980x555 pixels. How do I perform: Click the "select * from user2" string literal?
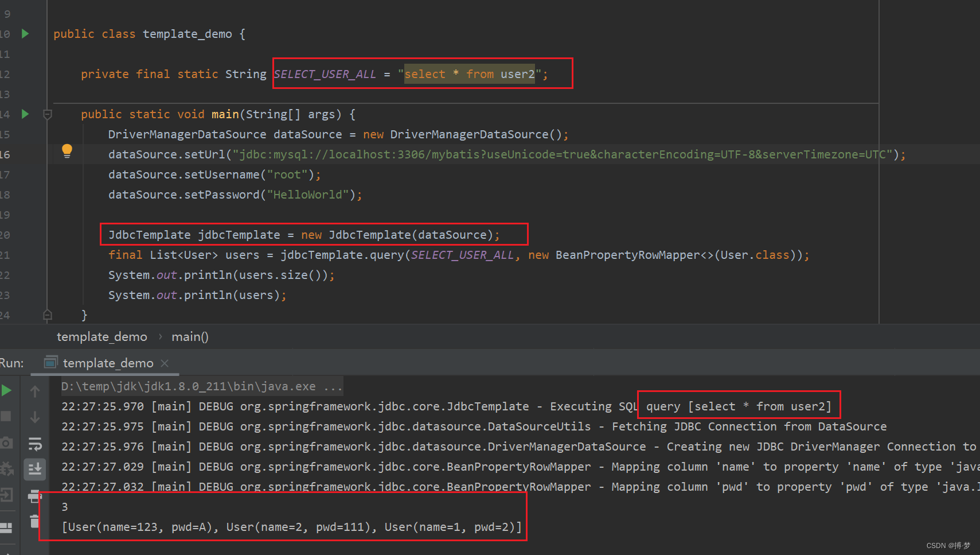click(470, 74)
